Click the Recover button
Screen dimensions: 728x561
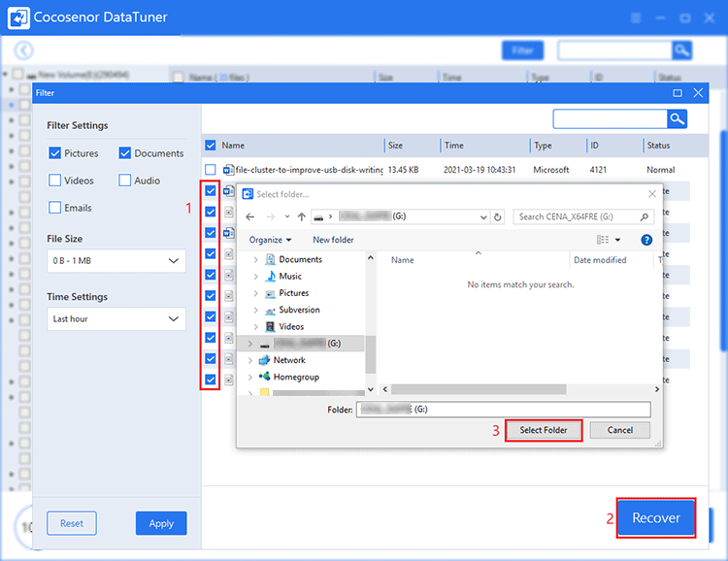pyautogui.click(x=656, y=518)
